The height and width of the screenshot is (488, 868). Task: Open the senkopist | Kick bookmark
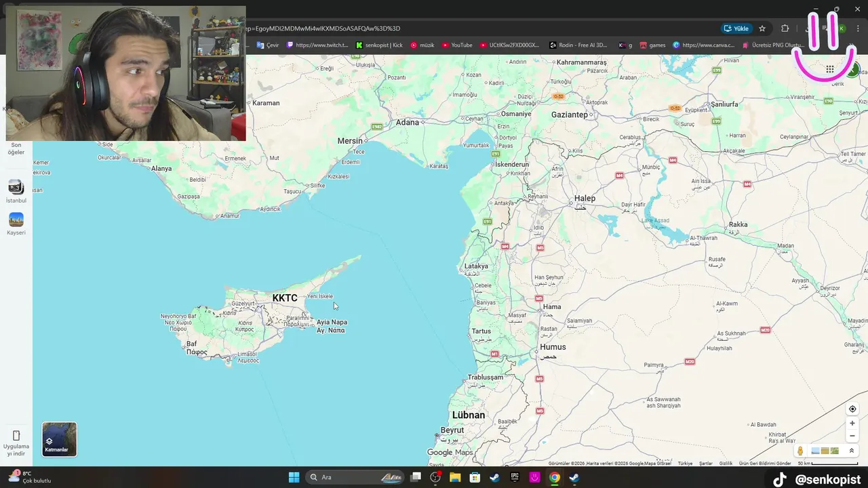pyautogui.click(x=379, y=45)
